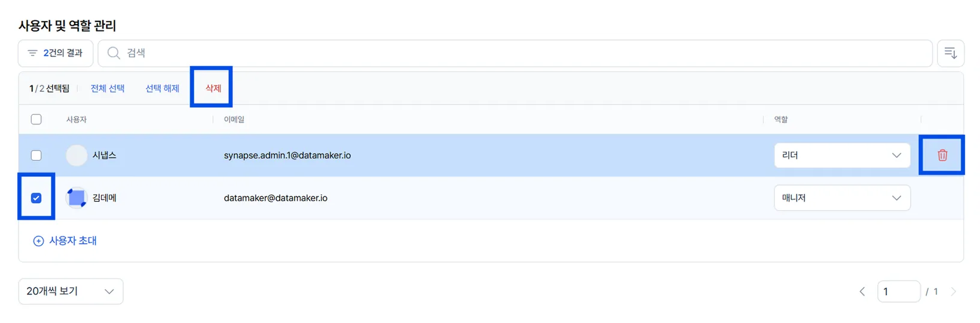980x323 pixels.
Task: Click the red trash icon for 시냅스
Action: pyautogui.click(x=942, y=155)
